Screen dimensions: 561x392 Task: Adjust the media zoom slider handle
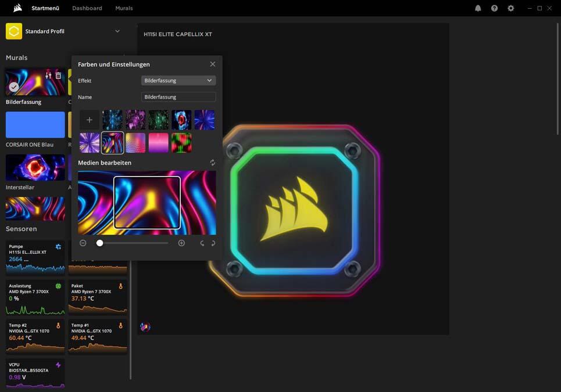[x=100, y=243]
